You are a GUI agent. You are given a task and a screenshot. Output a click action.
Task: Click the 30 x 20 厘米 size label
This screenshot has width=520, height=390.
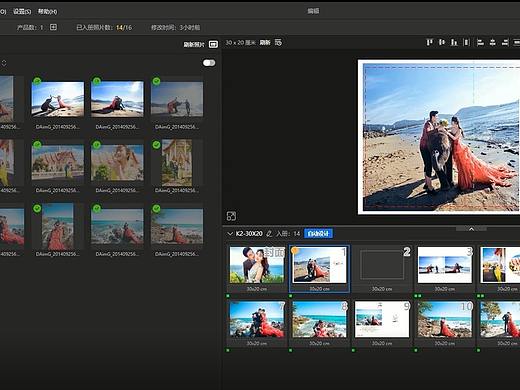click(x=241, y=43)
